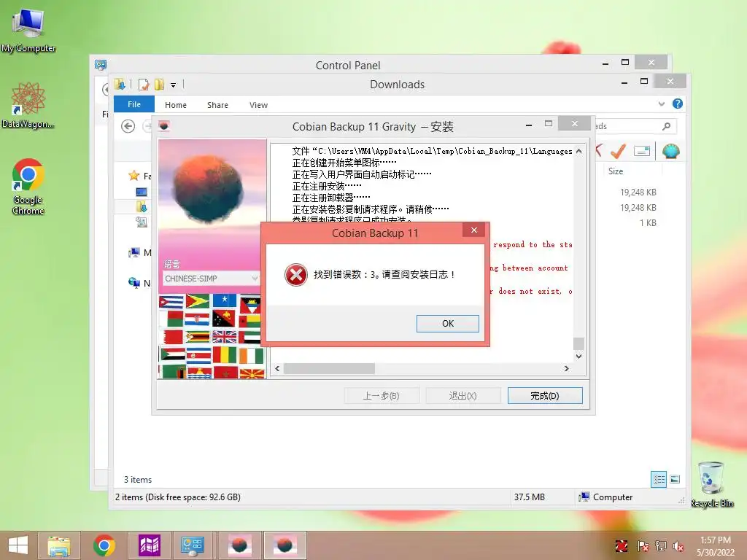Expand the ribbon chevron in Downloads window
This screenshot has width=747, height=560.
click(x=661, y=104)
